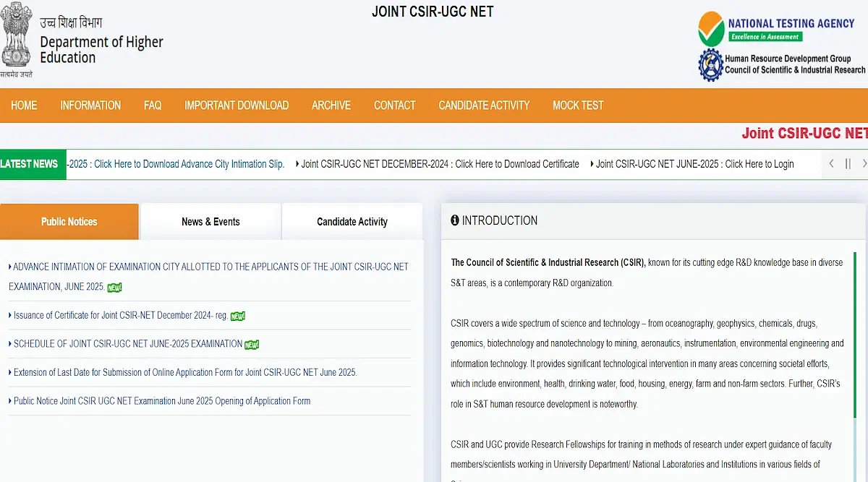Viewport: 868px width, 482px height.
Task: Click the Department of Higher Education title
Action: click(x=101, y=49)
